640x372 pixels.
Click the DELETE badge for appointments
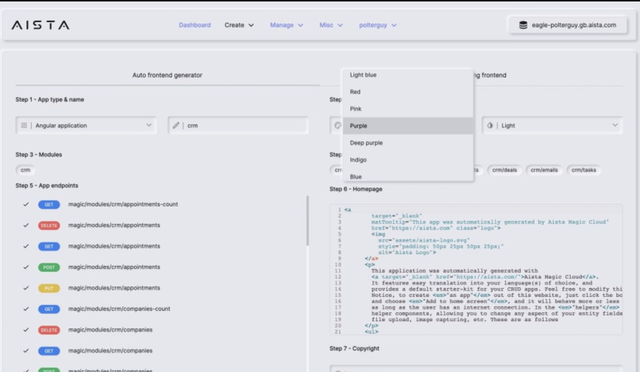[x=49, y=225]
